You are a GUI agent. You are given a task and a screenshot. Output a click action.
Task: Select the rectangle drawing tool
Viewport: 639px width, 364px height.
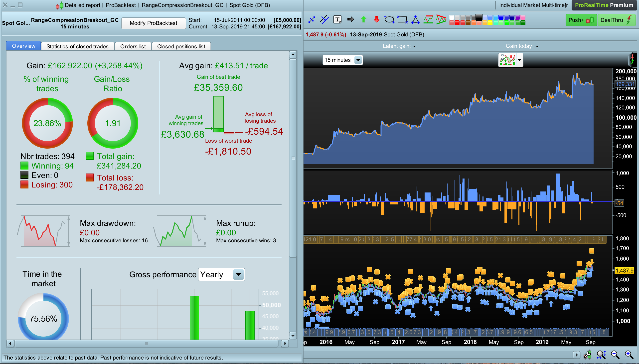[402, 19]
